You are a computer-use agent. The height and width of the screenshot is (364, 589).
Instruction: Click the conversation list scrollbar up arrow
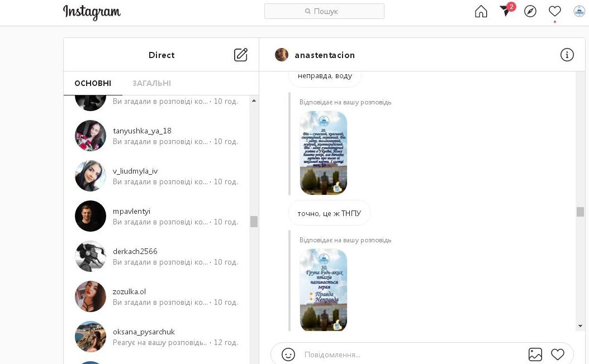tap(254, 101)
